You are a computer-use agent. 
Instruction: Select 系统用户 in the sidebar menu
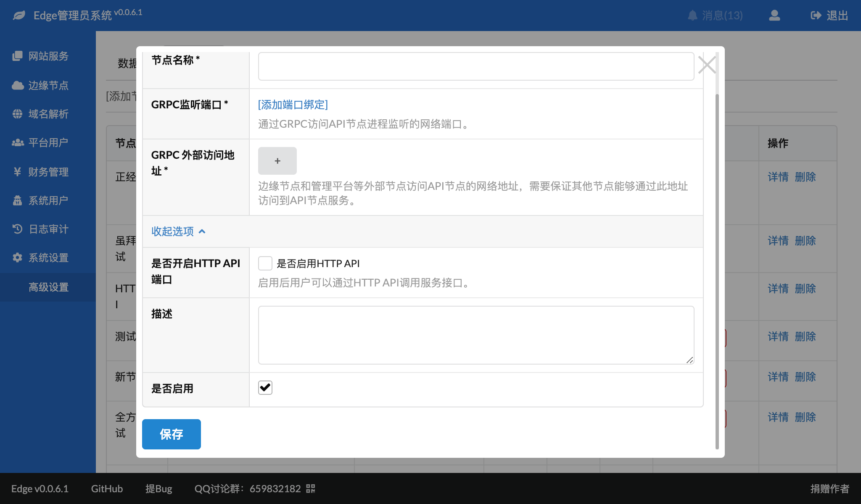[x=48, y=200]
